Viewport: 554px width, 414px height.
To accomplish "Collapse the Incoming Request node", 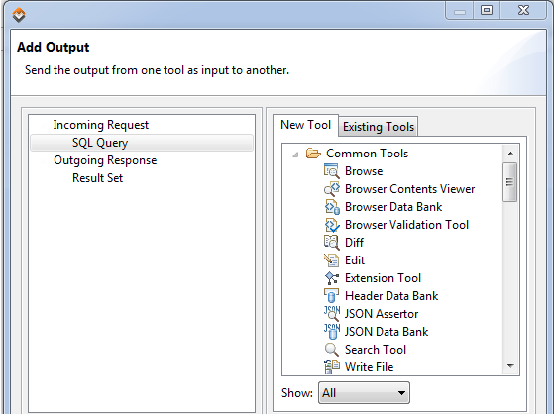I will [44, 125].
